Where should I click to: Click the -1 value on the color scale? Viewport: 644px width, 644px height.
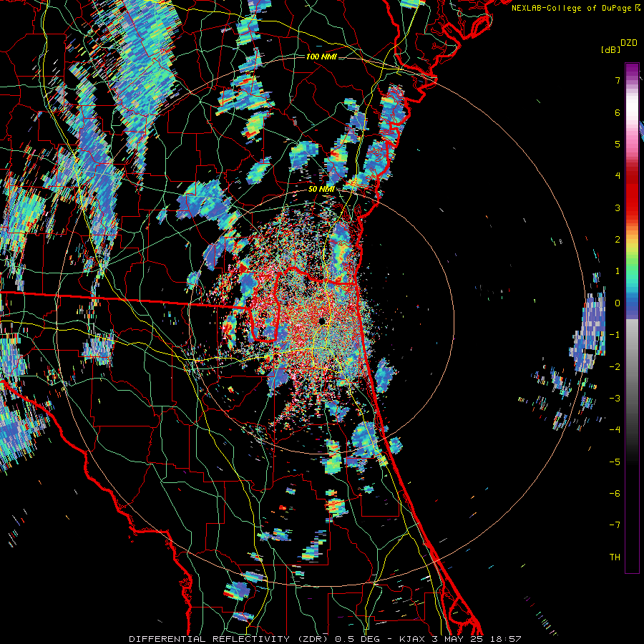point(615,335)
